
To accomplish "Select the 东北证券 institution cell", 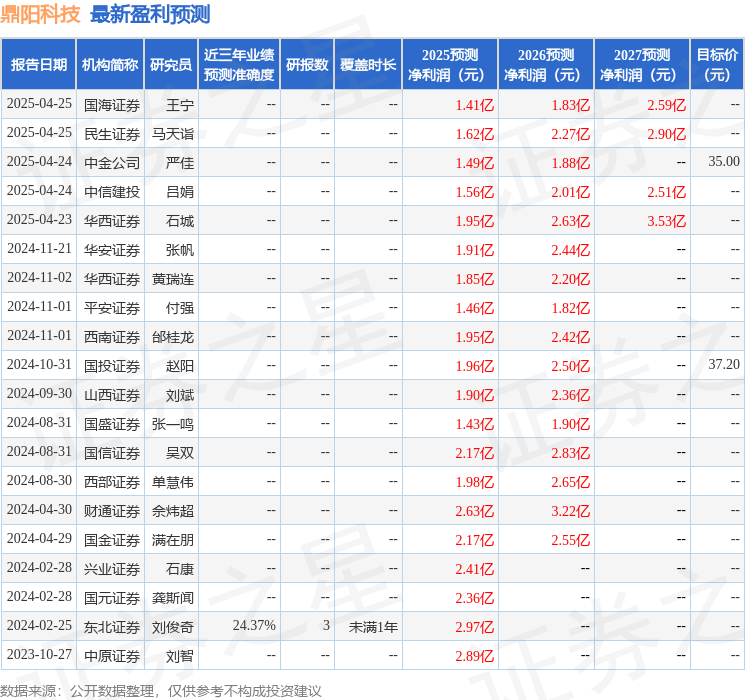I will (112, 627).
